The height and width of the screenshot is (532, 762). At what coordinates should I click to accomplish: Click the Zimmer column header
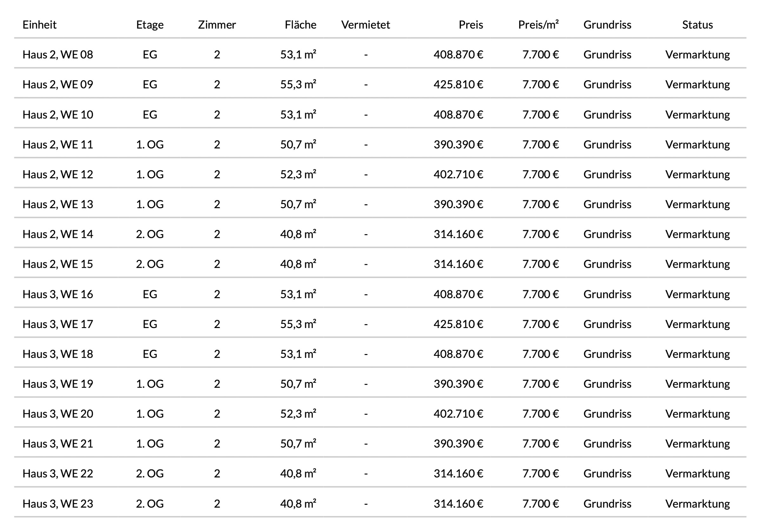pyautogui.click(x=217, y=25)
